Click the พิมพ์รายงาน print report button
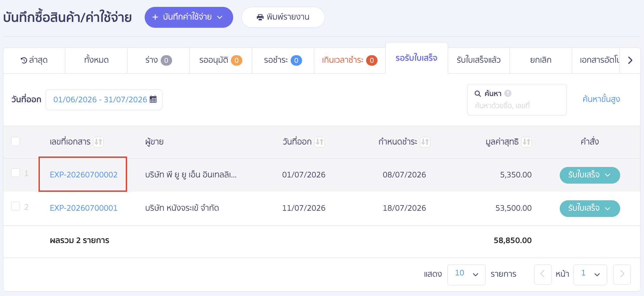The height and width of the screenshot is (296, 644). click(x=283, y=17)
